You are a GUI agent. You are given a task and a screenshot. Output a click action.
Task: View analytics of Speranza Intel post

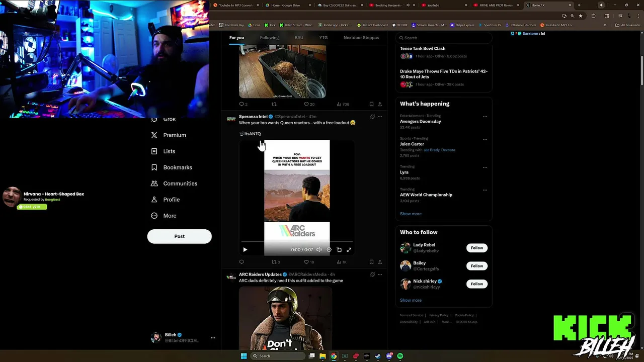click(x=342, y=262)
